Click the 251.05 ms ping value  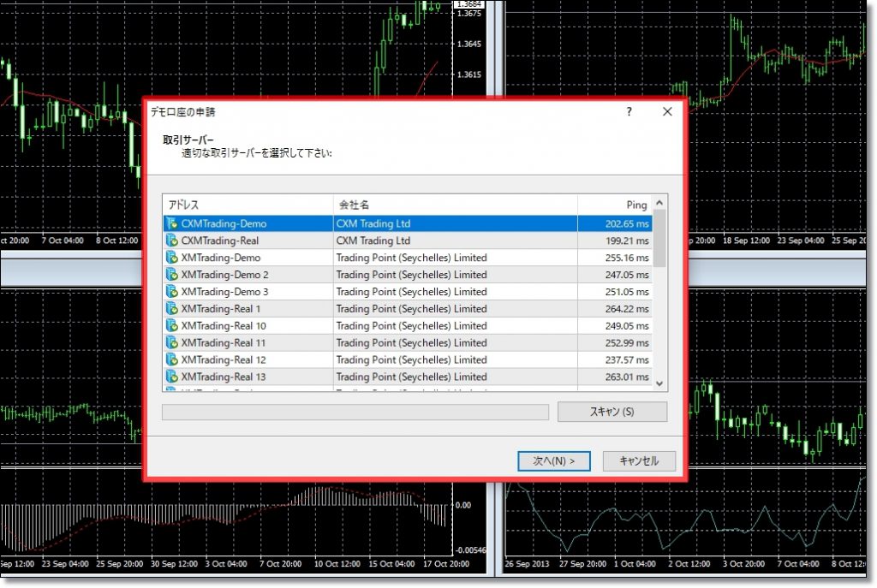pos(627,291)
